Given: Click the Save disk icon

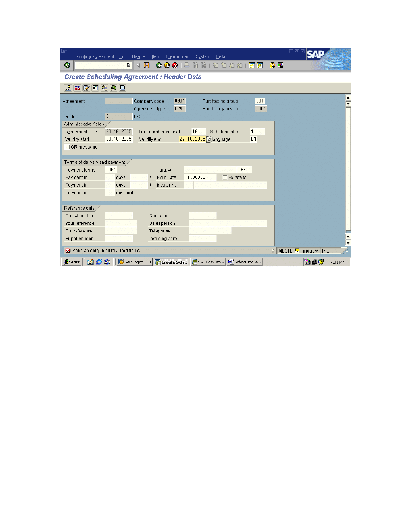Looking at the screenshot, I should pos(146,65).
